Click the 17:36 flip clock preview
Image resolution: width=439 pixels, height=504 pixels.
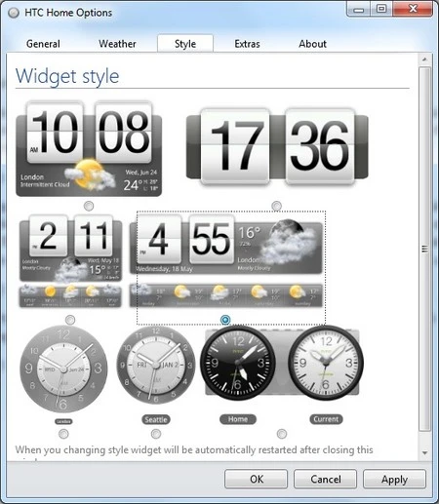[277, 147]
